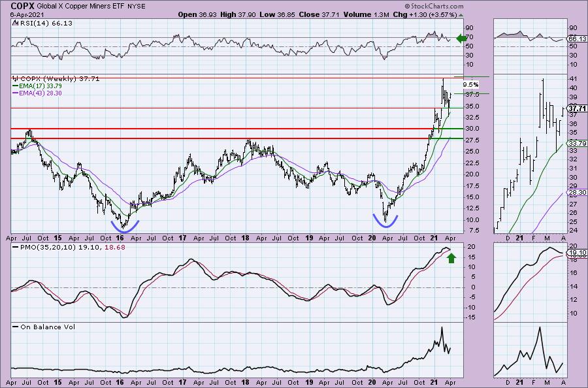
Task: Click the 41 price label in zoom panel
Action: pos(572,79)
